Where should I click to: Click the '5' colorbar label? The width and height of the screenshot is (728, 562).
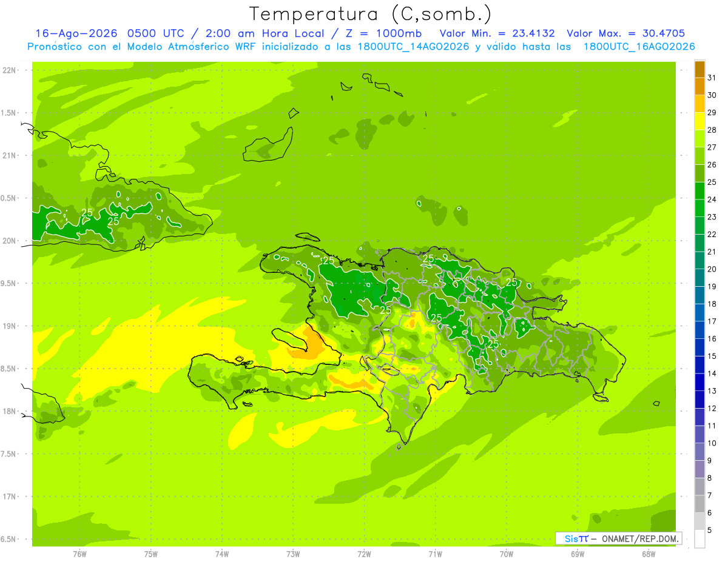[710, 530]
